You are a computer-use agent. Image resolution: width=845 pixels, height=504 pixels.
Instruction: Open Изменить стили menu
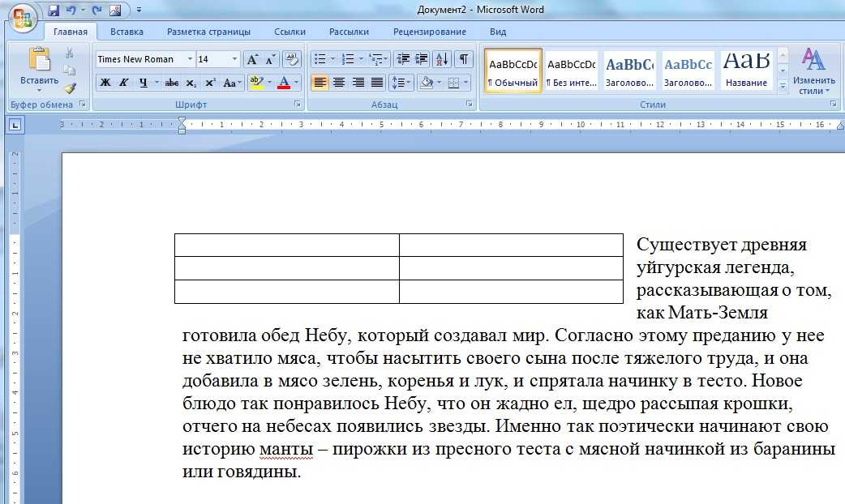tap(813, 70)
